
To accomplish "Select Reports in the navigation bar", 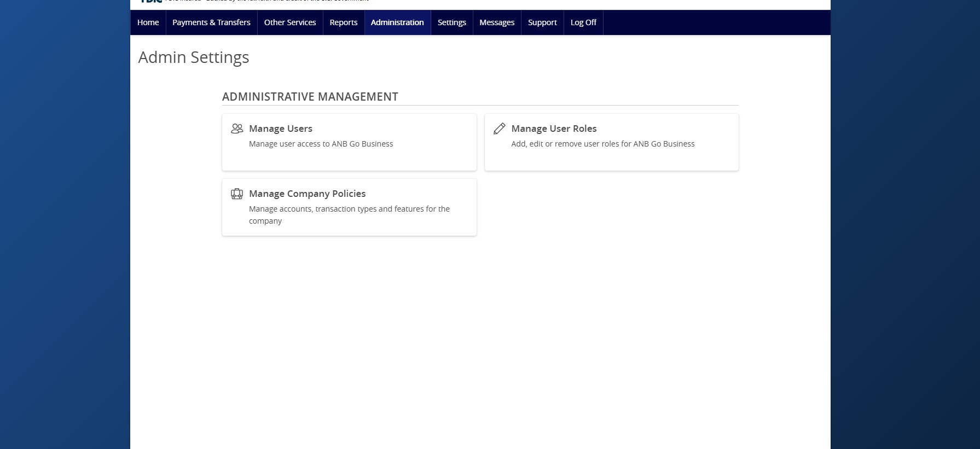I will click(x=343, y=22).
